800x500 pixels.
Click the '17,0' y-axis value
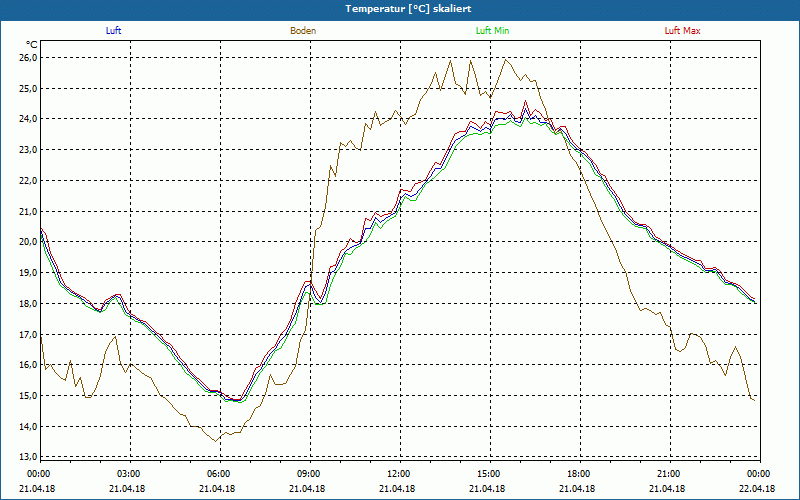click(x=29, y=334)
